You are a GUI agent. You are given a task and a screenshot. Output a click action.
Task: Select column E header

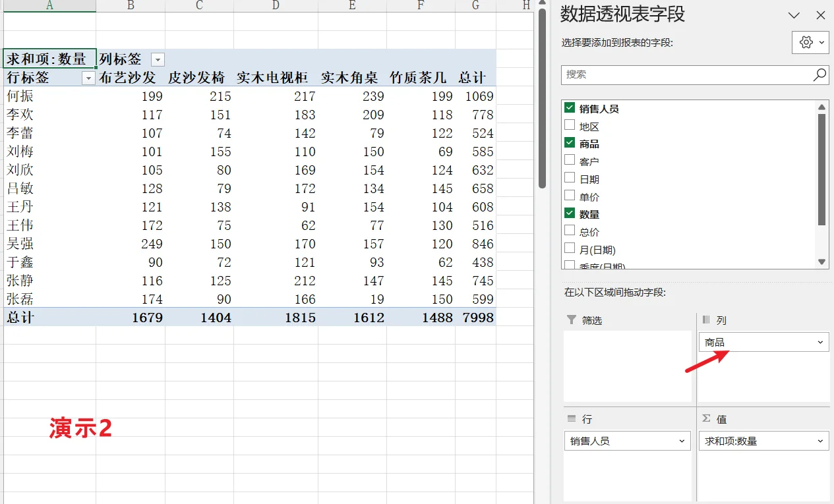pos(352,6)
